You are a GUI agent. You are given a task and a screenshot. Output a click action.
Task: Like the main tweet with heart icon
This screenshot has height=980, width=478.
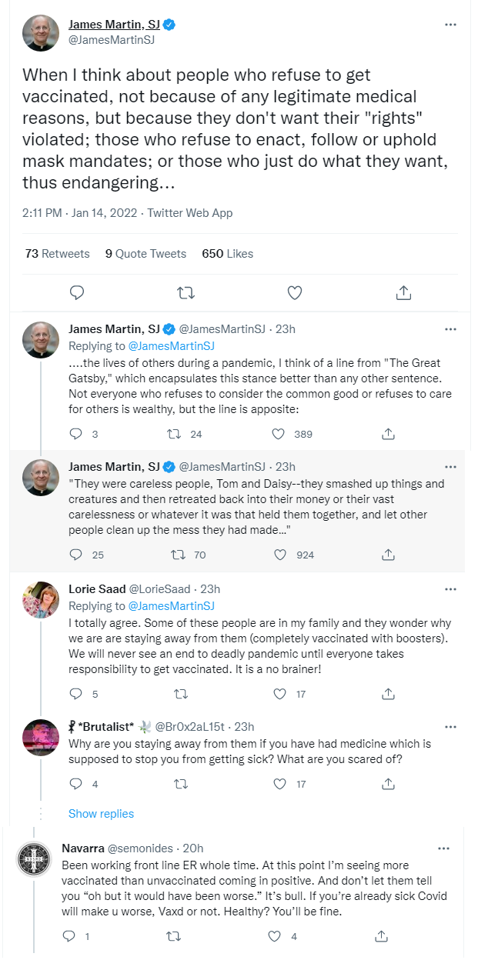pos(294,292)
